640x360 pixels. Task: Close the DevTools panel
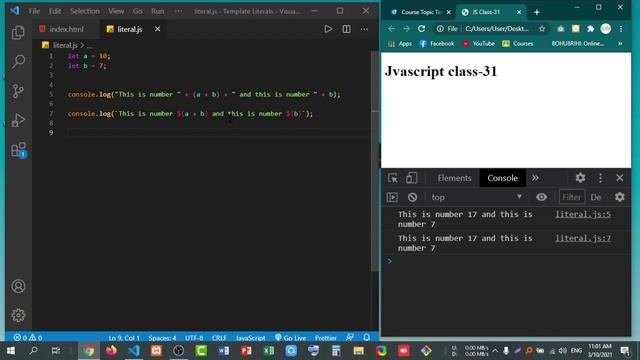click(x=620, y=178)
